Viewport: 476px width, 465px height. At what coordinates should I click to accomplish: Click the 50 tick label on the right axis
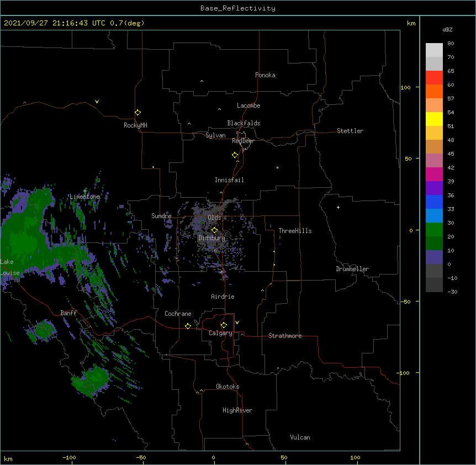(x=408, y=158)
